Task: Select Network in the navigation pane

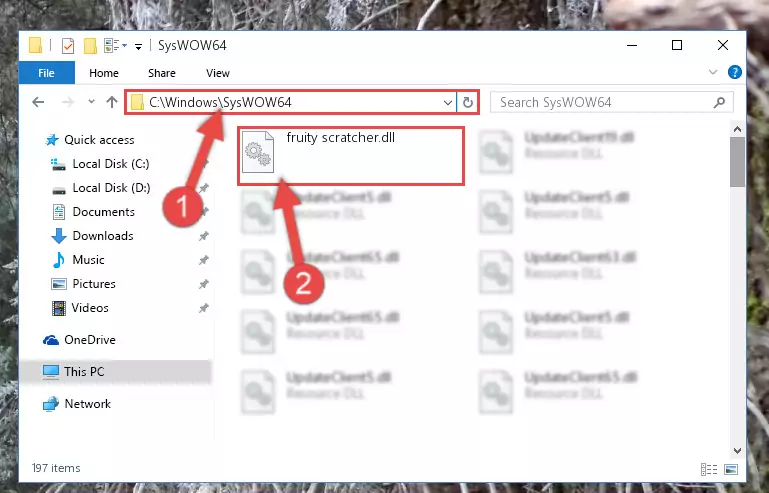Action: 88,404
